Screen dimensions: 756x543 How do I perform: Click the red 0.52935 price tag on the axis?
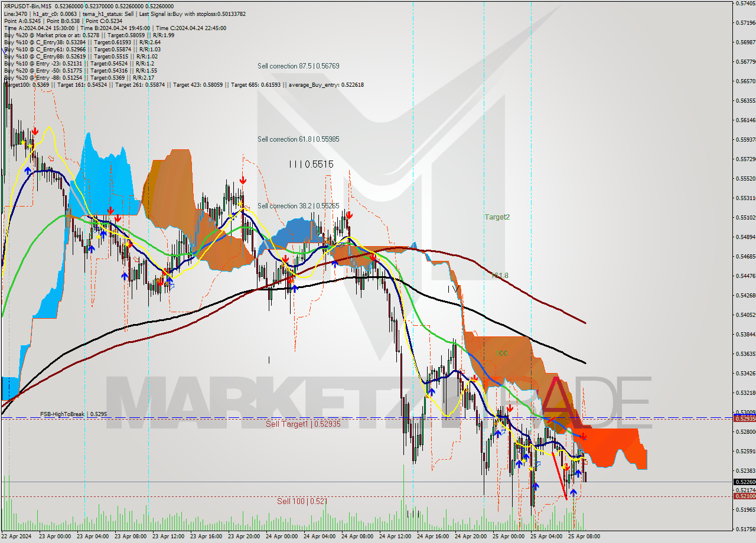(x=744, y=418)
